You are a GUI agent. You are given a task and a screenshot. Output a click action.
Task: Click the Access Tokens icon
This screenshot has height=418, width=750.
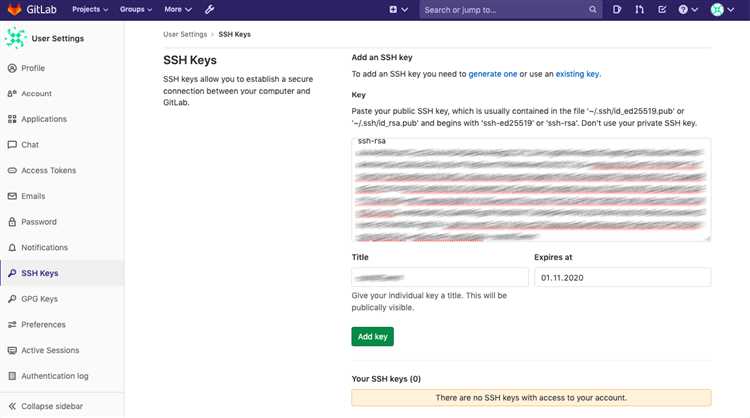point(12,170)
